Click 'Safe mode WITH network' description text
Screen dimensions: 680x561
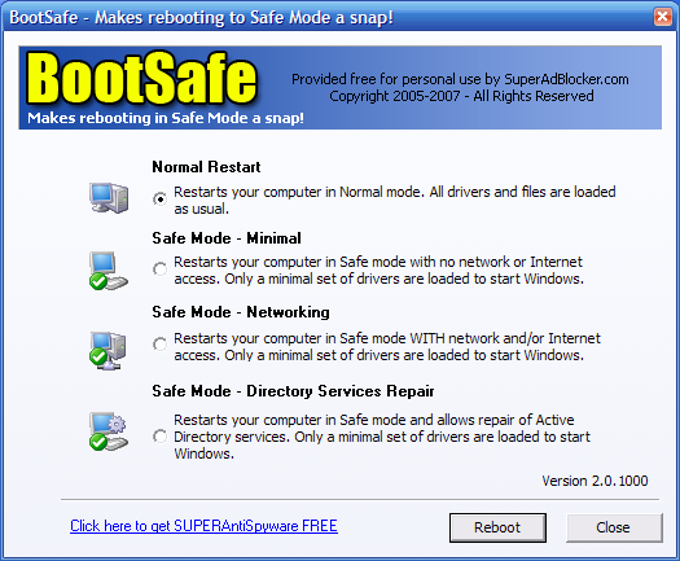(387, 346)
